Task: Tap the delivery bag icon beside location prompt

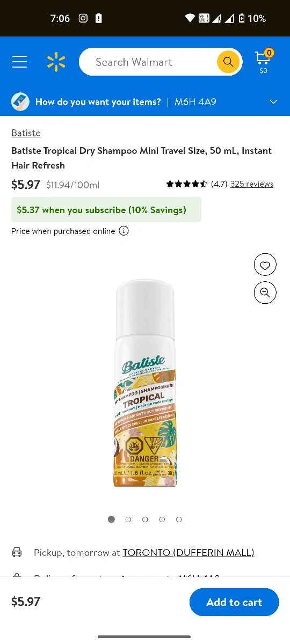Action: pyautogui.click(x=20, y=101)
